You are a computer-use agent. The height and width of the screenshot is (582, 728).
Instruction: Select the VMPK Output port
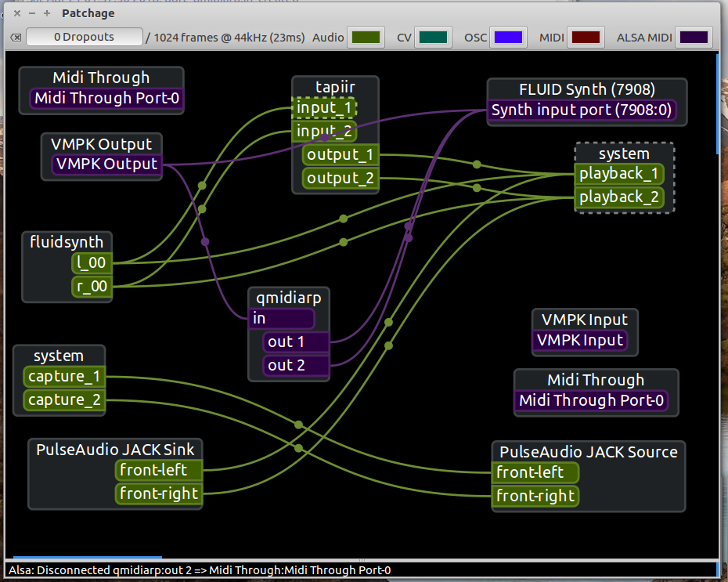coord(106,164)
